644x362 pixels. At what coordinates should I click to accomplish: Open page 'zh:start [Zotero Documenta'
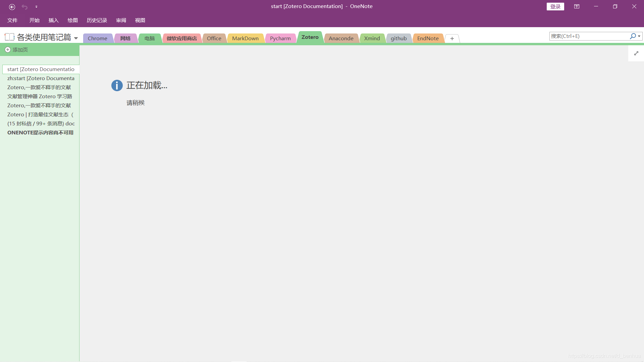41,78
